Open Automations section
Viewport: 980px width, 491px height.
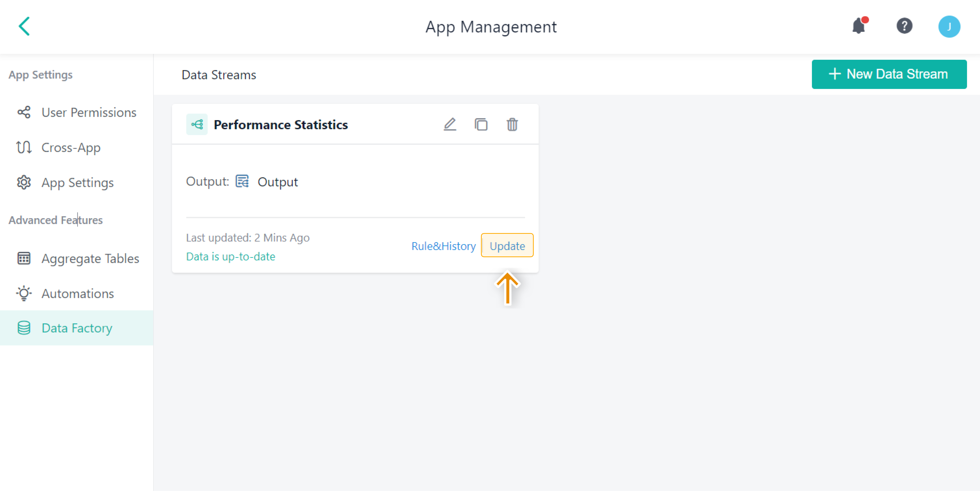[x=77, y=294]
